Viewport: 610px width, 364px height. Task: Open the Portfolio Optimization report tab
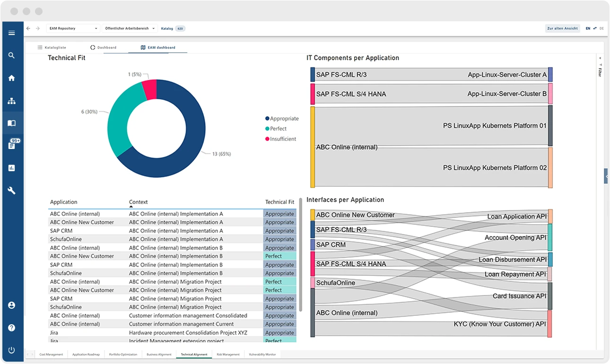pyautogui.click(x=123, y=354)
